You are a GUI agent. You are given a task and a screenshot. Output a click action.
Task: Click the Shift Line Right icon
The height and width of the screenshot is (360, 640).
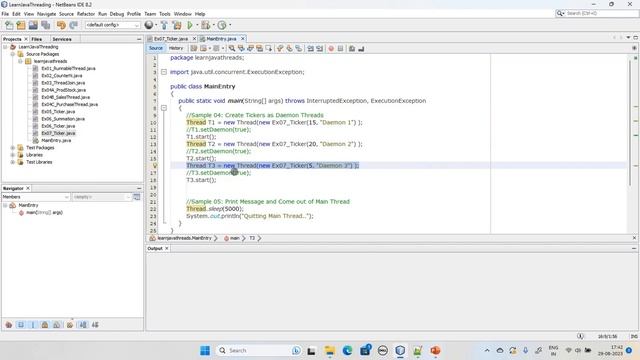tap(320, 49)
